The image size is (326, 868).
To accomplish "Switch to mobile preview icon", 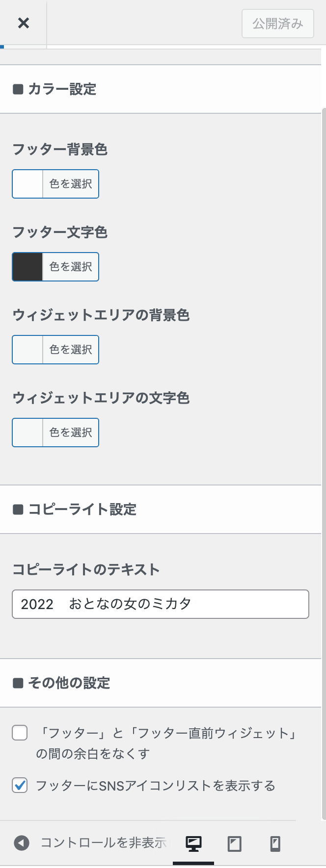I will point(275,843).
